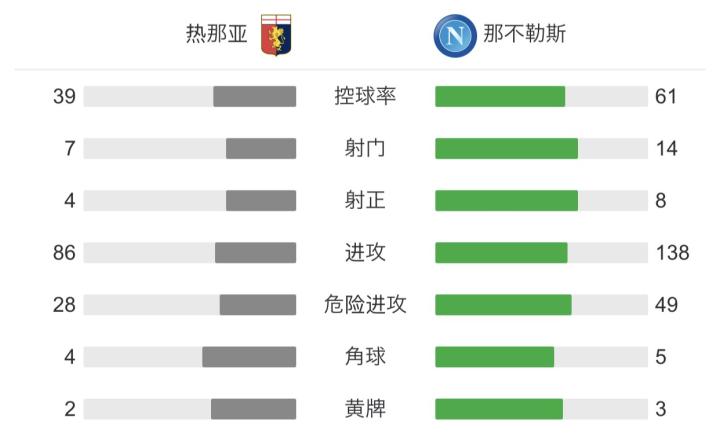Select the 控球率 stat label
Image resolution: width=720 pixels, height=433 pixels.
[365, 96]
